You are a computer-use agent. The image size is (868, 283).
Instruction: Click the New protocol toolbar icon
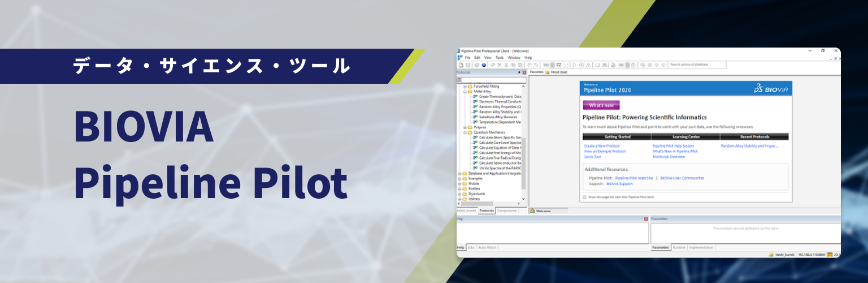[x=461, y=65]
